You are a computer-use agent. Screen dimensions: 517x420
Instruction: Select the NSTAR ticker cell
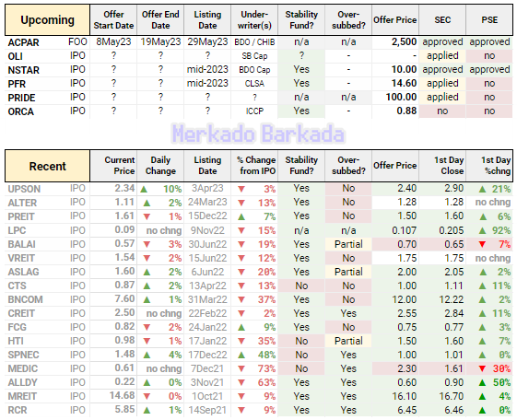coord(23,70)
